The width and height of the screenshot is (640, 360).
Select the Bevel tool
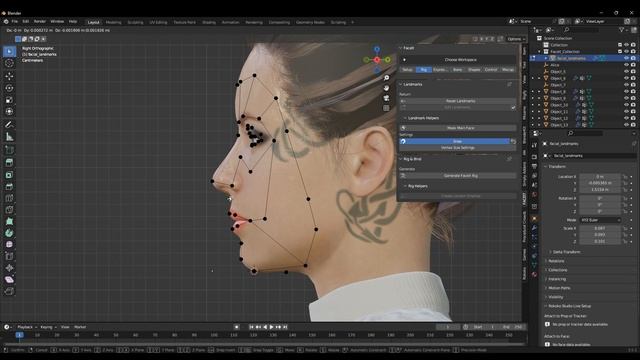(9, 187)
